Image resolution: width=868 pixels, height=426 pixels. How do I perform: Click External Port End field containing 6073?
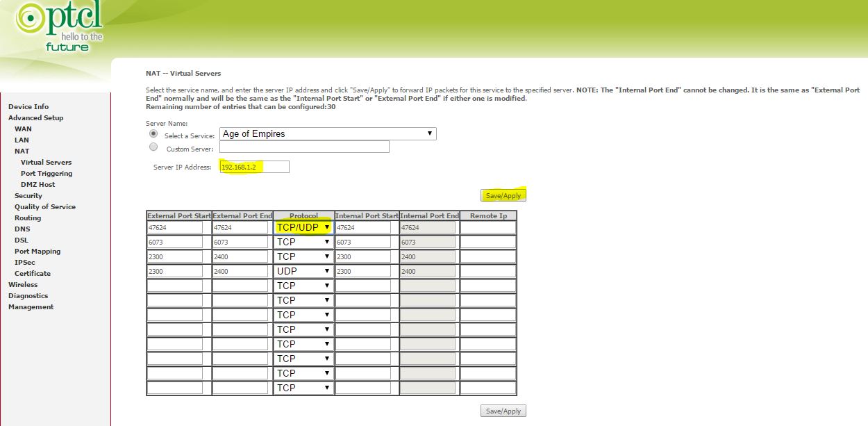[x=240, y=242]
